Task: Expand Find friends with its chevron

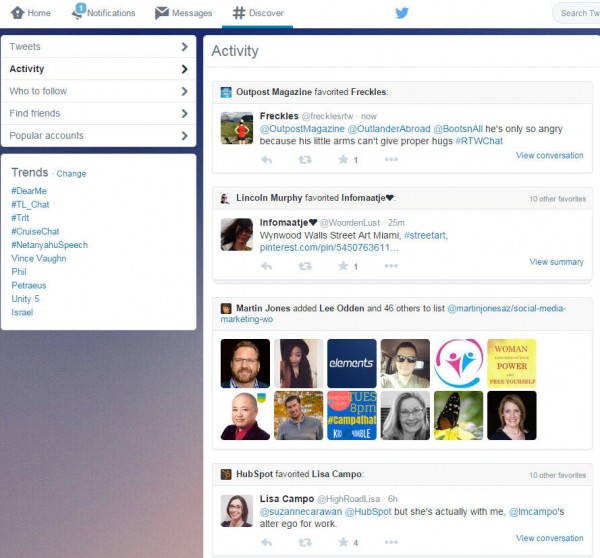Action: [184, 113]
